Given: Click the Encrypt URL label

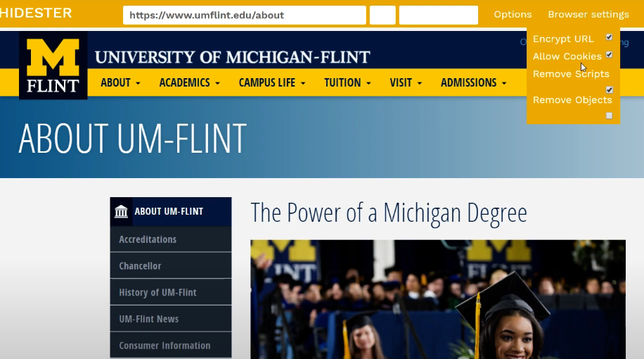Looking at the screenshot, I should coord(563,39).
